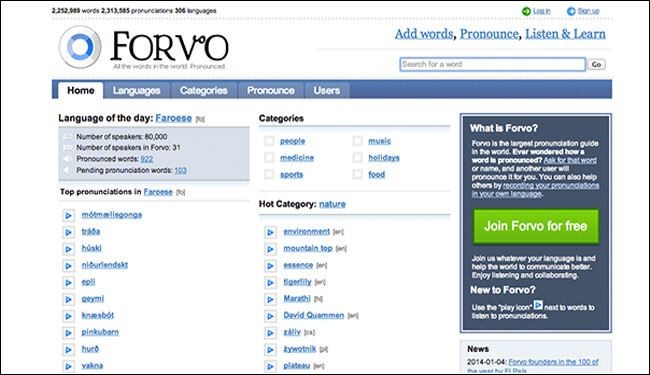
Task: Open the holidays category link
Action: [x=384, y=157]
